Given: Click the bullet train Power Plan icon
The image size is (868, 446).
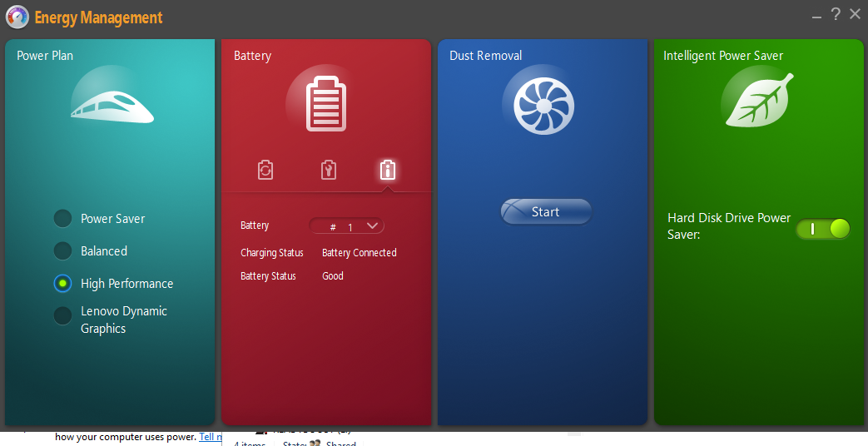Looking at the screenshot, I should tap(112, 107).
